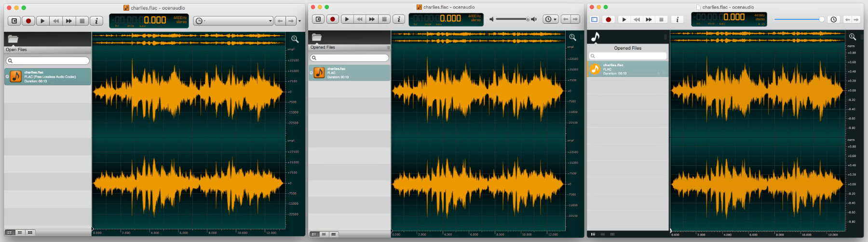Click Record button in left window
The width and height of the screenshot is (868, 242).
pos(28,21)
